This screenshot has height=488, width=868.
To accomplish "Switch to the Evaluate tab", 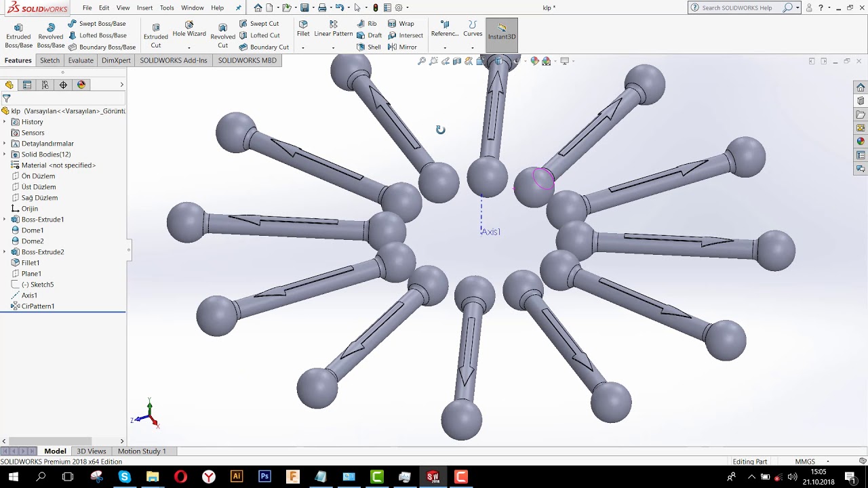I will click(81, 60).
